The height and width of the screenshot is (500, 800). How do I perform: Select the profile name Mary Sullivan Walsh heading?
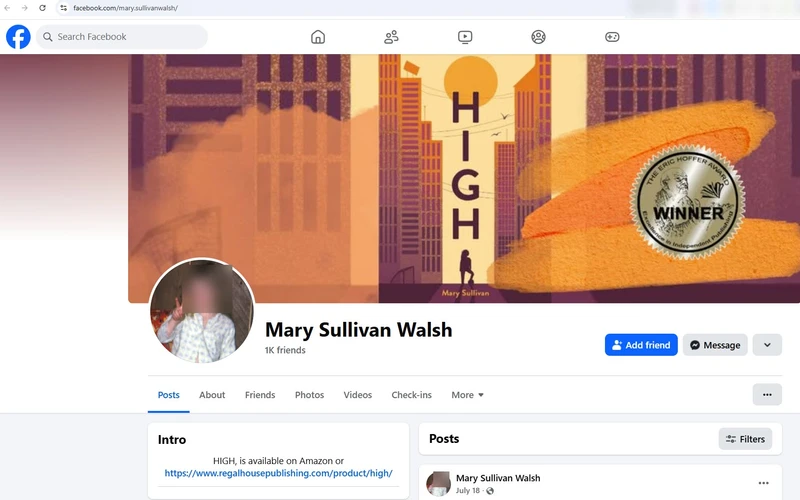pyautogui.click(x=359, y=330)
